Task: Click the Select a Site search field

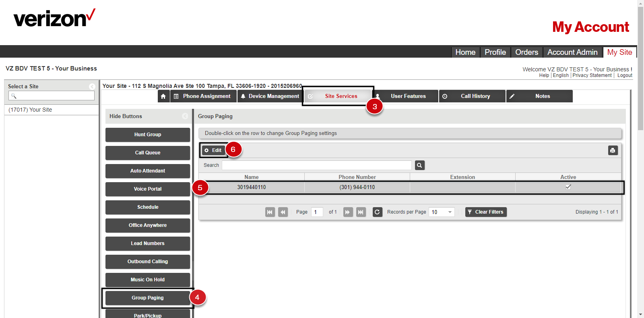Action: [x=52, y=96]
